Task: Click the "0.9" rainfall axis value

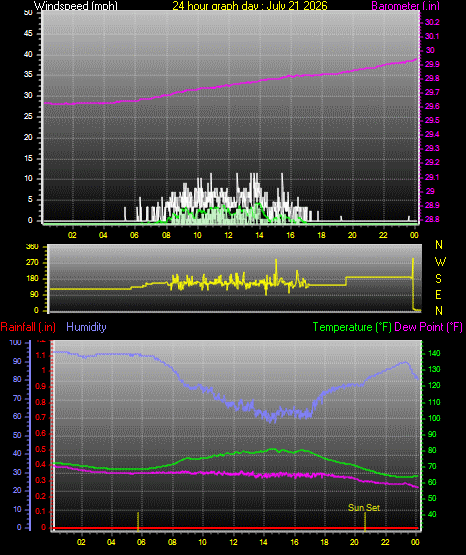Action: [41, 386]
